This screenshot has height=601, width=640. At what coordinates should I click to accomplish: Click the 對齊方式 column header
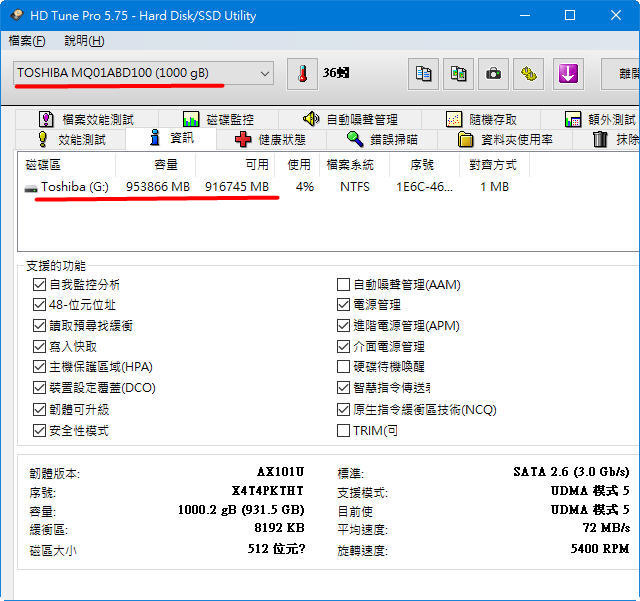coord(494,165)
